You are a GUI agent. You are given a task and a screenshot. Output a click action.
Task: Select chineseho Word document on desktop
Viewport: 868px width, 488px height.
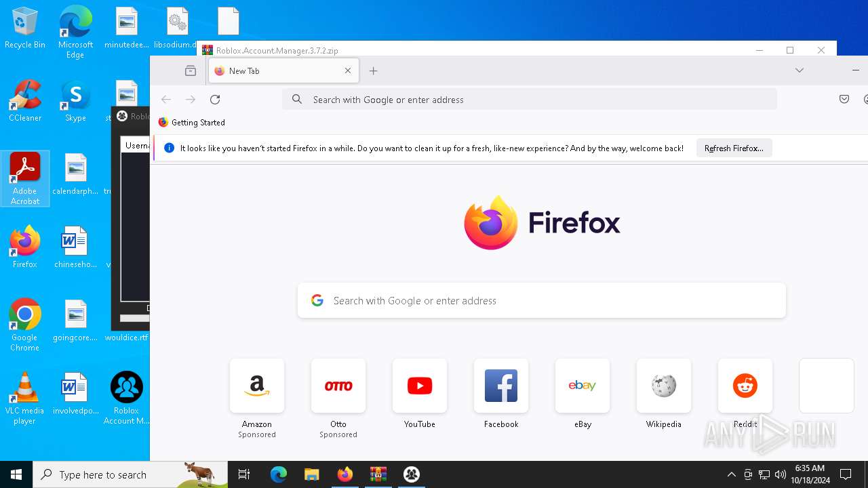[x=75, y=247]
